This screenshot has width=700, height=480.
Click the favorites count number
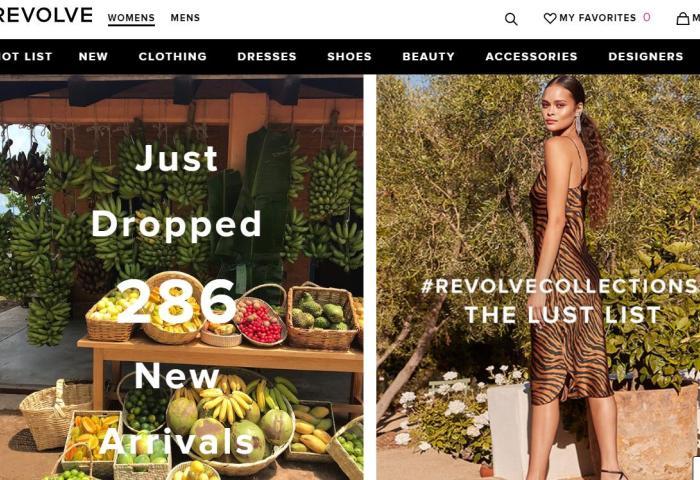tap(646, 17)
